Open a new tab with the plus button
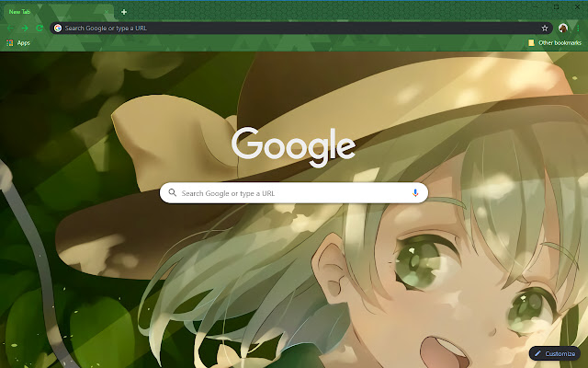Screen dimensions: 588x368 124,12
